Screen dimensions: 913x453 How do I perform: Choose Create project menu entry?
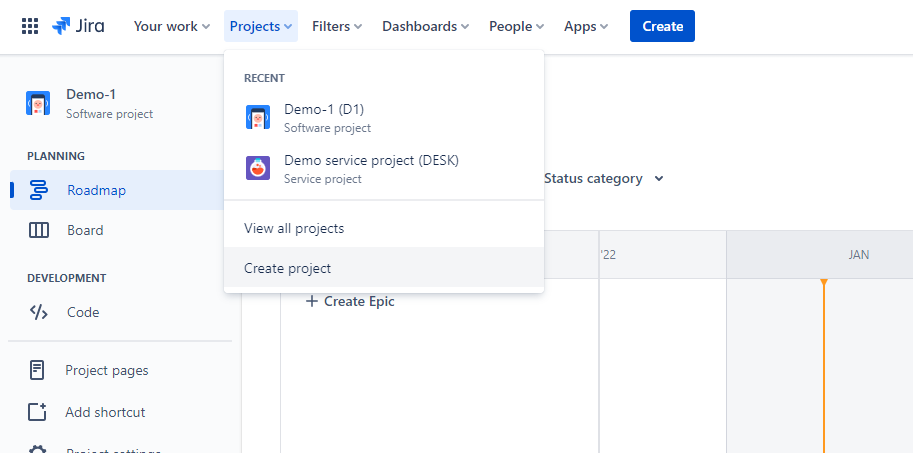[x=288, y=268]
